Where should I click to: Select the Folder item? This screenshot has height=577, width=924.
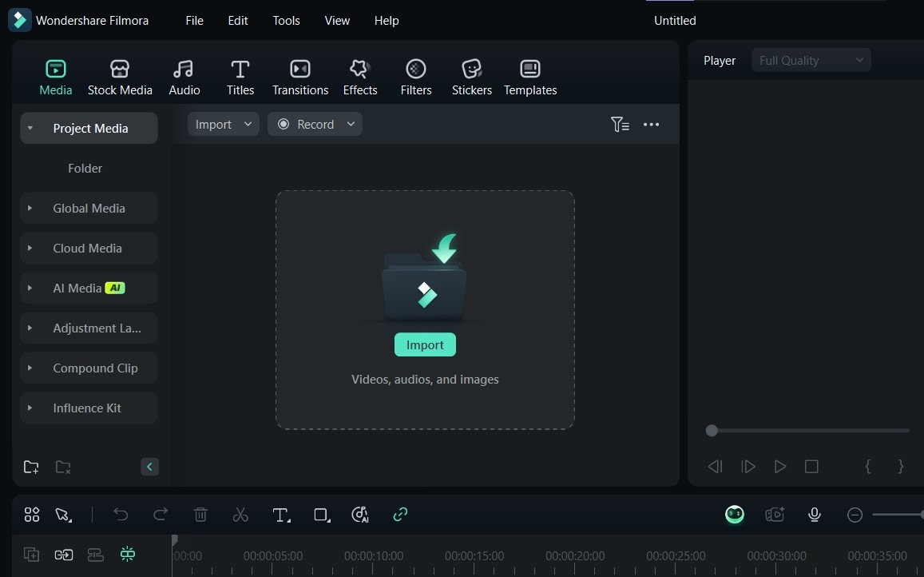pyautogui.click(x=85, y=169)
